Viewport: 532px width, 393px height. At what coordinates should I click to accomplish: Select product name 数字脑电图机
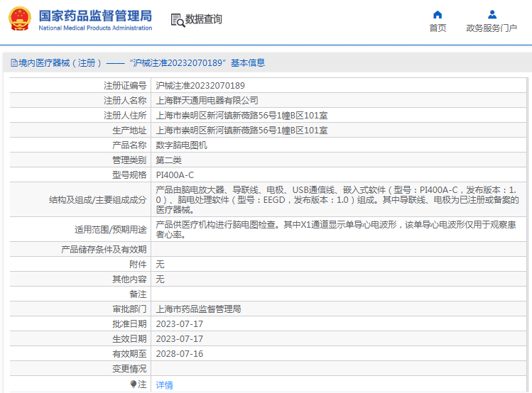tap(182, 145)
